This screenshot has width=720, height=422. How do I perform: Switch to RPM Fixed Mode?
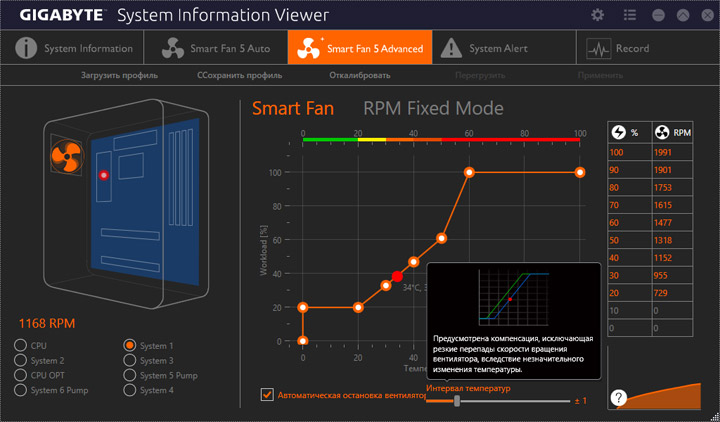click(x=433, y=108)
